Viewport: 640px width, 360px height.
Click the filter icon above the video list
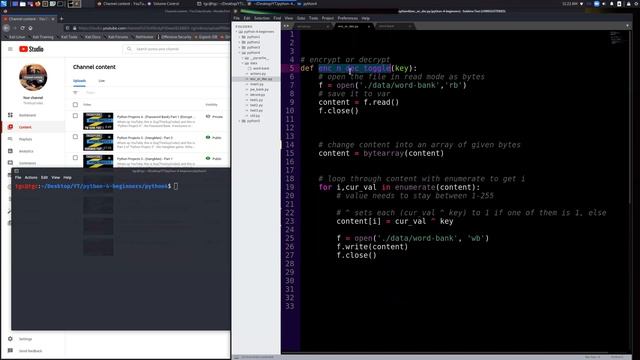click(x=75, y=93)
